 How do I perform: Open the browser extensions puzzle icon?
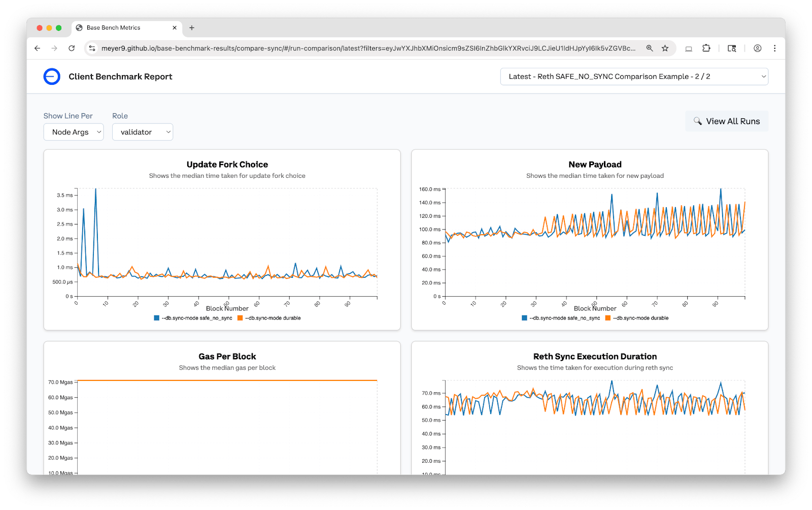coord(706,48)
